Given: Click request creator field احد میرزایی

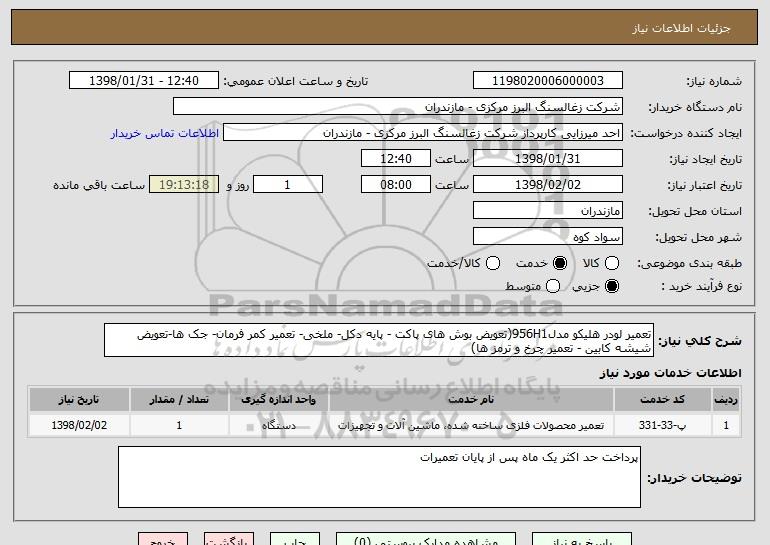Looking at the screenshot, I should tap(423, 133).
